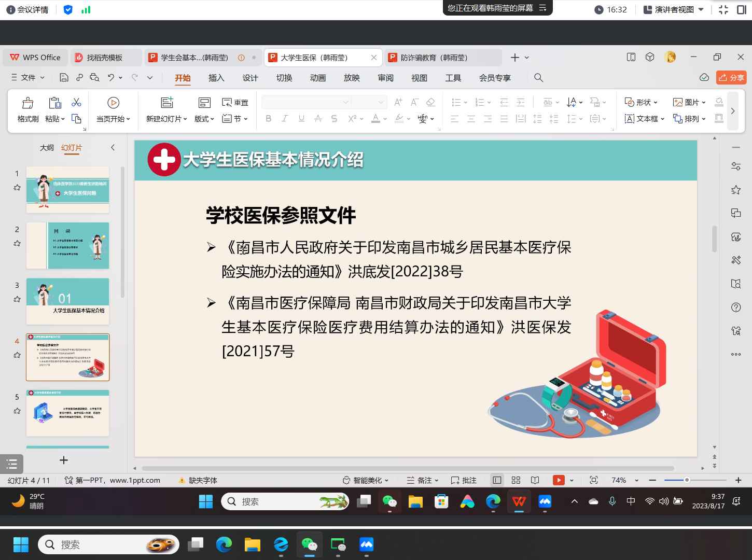Click the undo arrow icon
This screenshot has height=560, width=752.
tap(111, 78)
